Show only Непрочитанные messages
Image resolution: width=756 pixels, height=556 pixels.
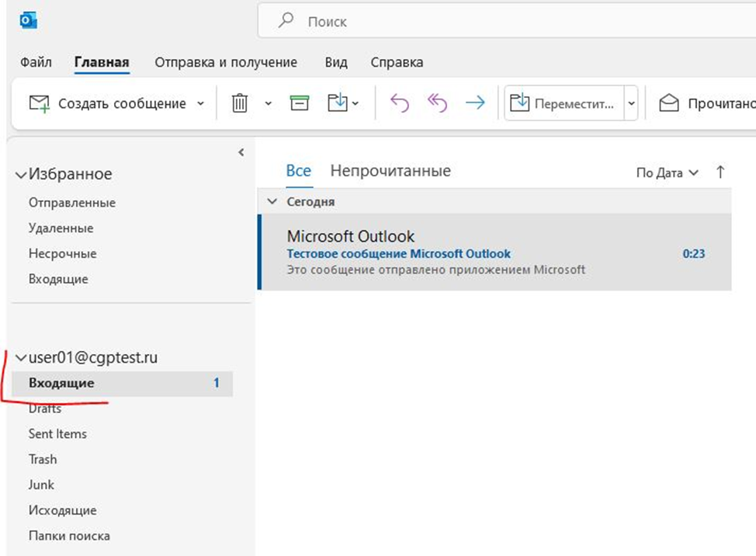[390, 171]
